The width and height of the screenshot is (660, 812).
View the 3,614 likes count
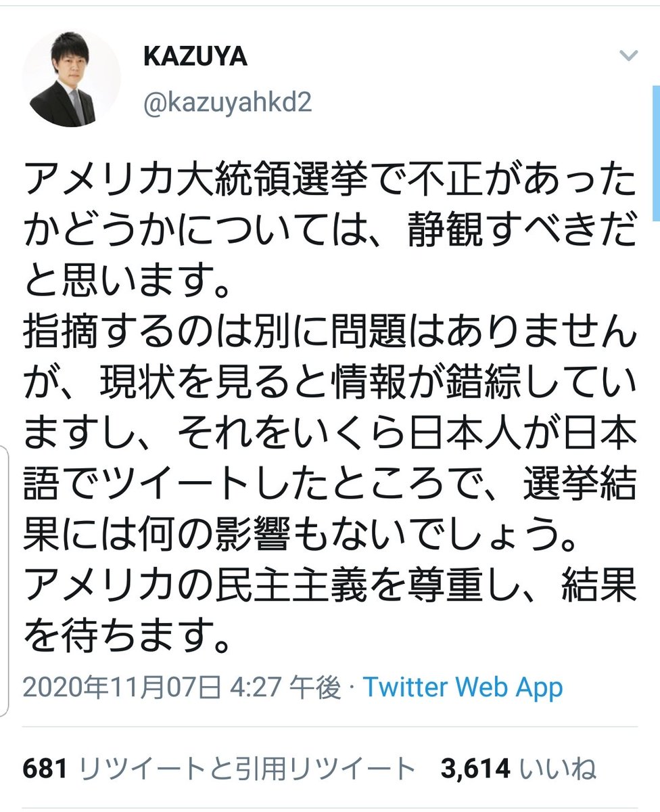coord(475,769)
